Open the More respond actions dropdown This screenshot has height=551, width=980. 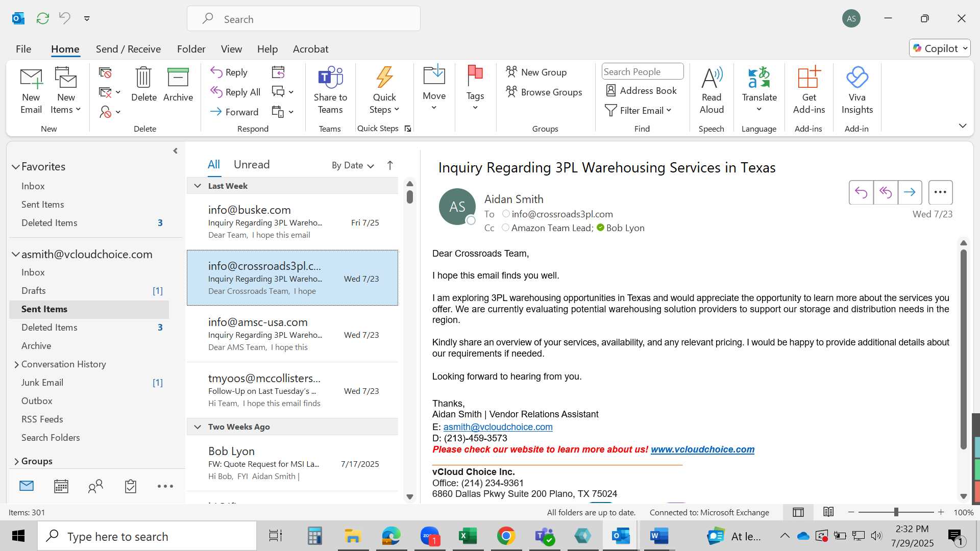click(x=291, y=112)
